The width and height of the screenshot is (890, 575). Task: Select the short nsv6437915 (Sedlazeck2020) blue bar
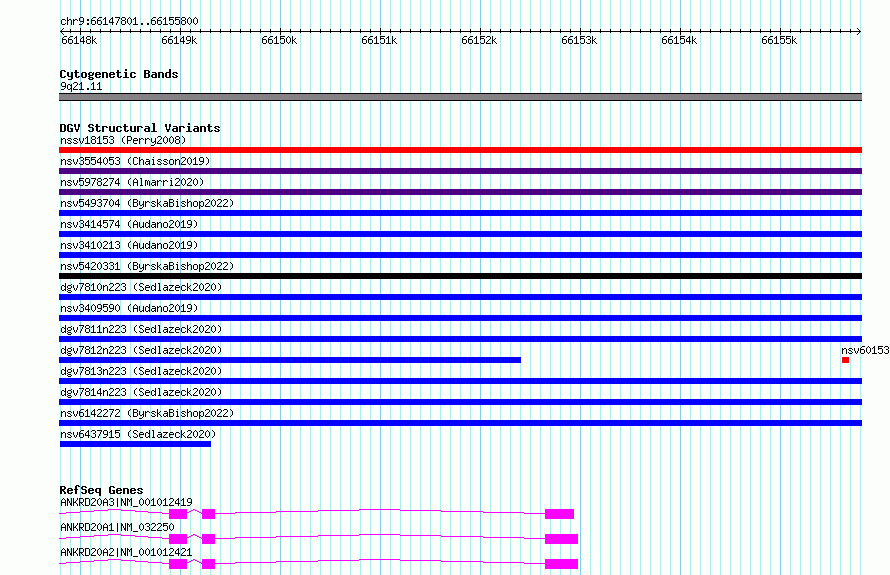point(135,444)
